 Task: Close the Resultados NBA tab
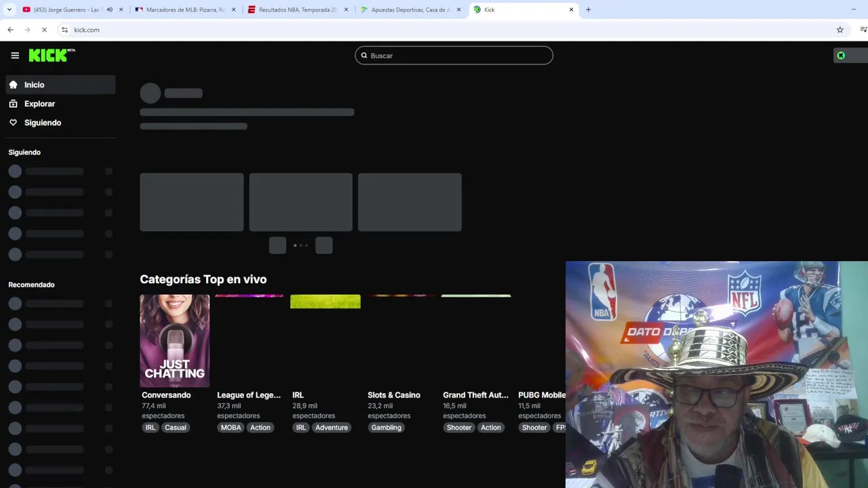click(347, 9)
